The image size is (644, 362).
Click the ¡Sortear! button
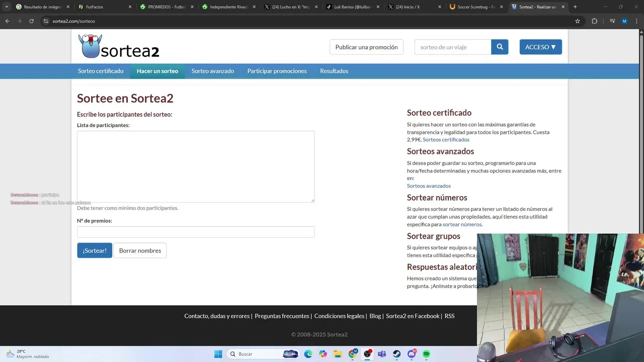pos(95,250)
